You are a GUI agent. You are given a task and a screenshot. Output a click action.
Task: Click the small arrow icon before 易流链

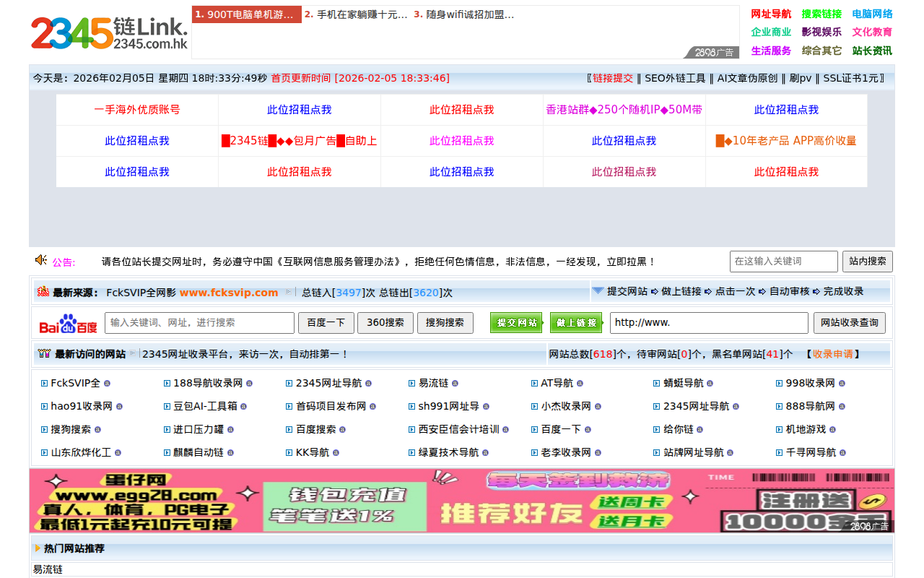(410, 383)
